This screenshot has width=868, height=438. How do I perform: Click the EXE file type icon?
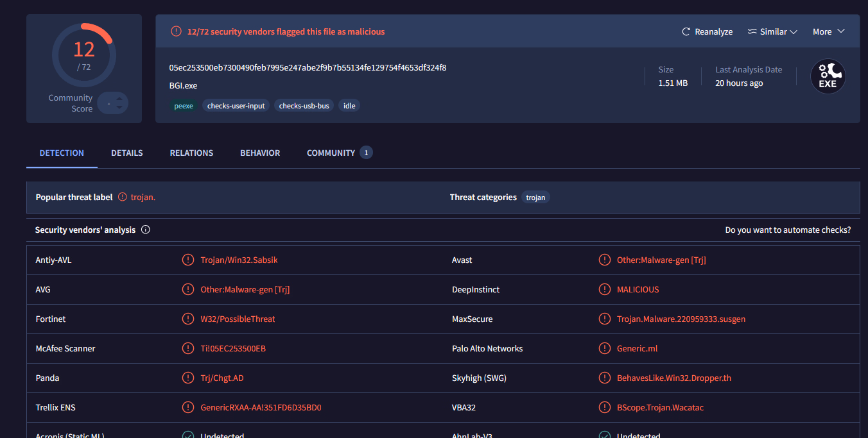(x=828, y=77)
